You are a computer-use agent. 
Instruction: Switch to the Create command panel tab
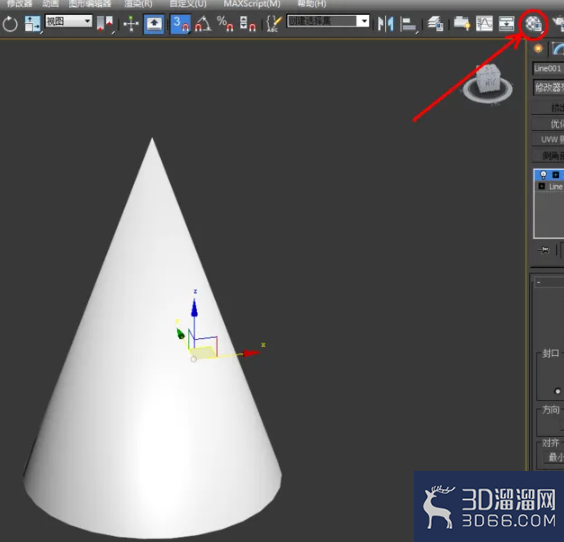pyautogui.click(x=538, y=49)
